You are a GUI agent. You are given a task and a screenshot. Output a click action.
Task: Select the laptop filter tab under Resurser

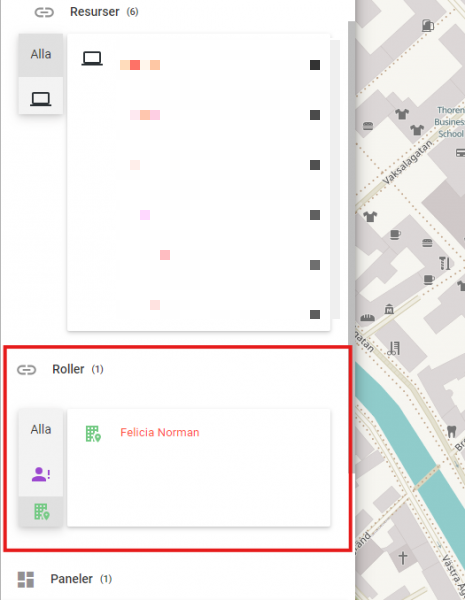[x=41, y=96]
